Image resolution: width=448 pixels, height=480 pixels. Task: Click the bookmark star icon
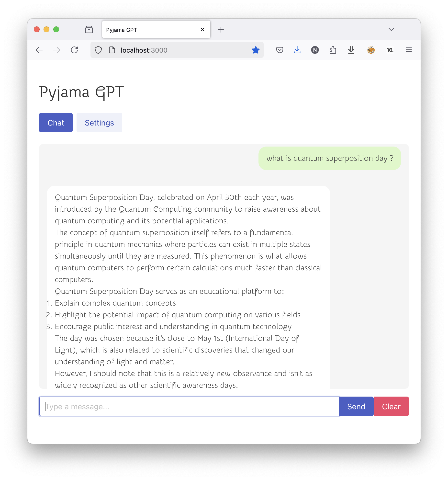(x=256, y=50)
